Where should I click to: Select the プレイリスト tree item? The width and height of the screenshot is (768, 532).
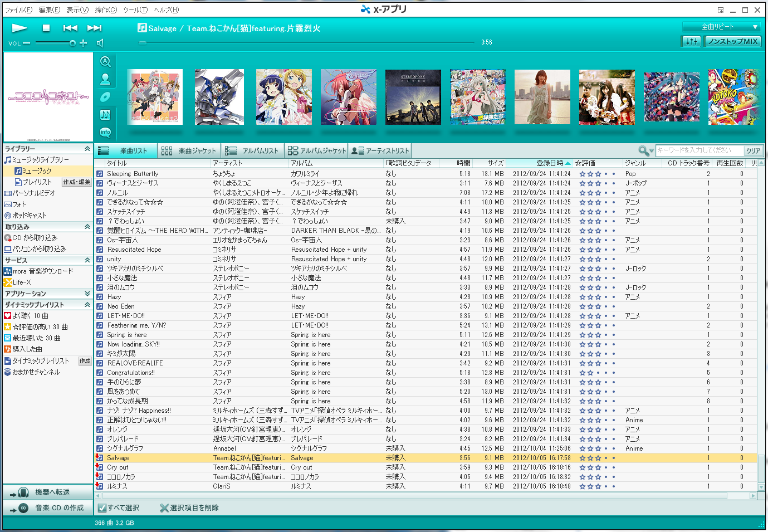pos(33,182)
